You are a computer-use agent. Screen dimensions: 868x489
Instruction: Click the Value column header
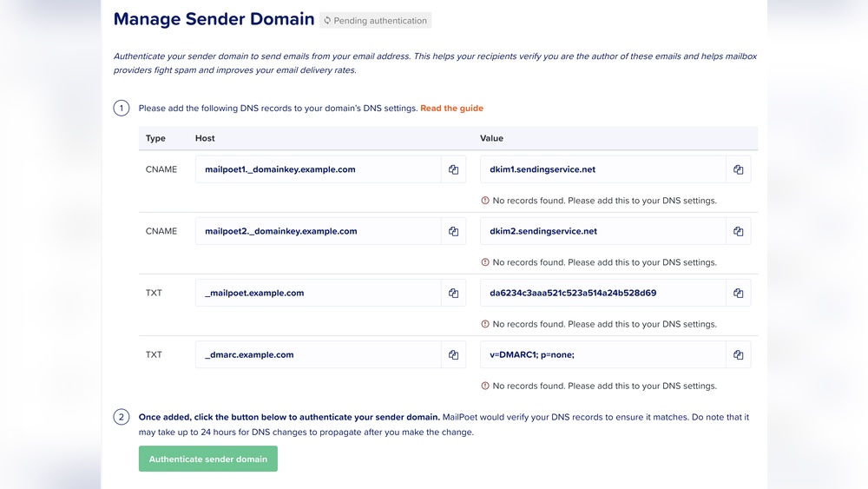point(491,138)
